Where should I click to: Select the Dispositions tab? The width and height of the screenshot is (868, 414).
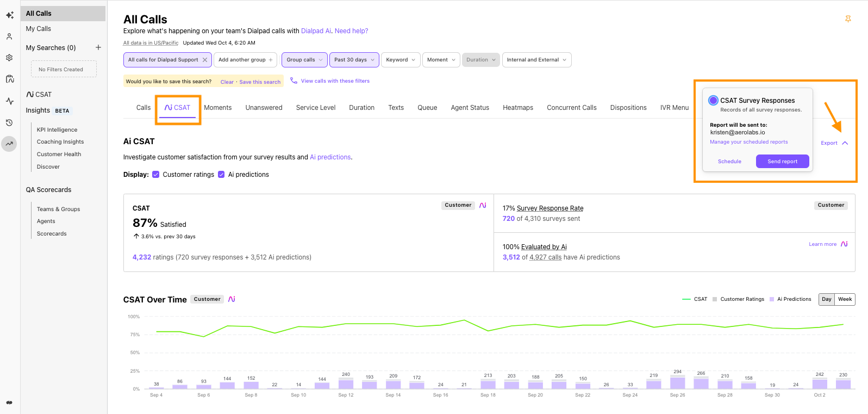628,108
